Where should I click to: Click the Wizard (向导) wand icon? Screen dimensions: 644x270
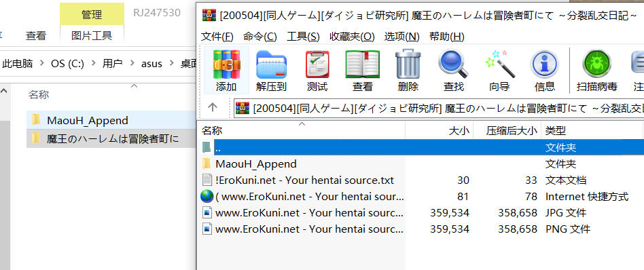(499, 64)
